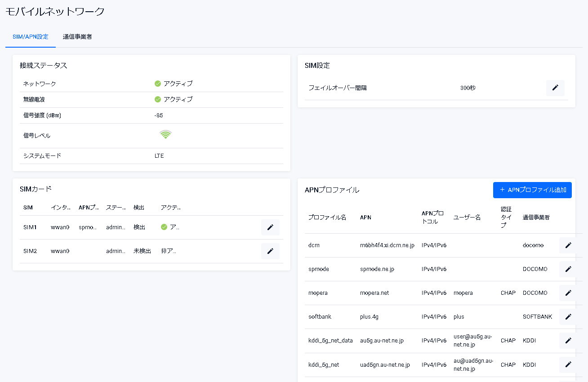Click the APNプロファイル追加 button

(x=532, y=190)
